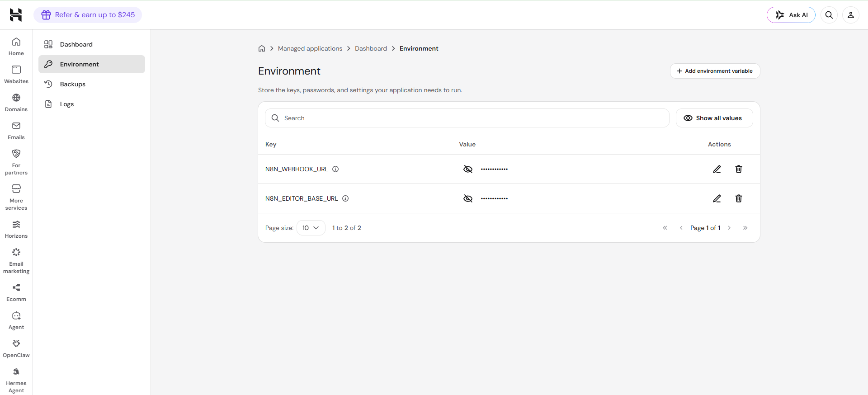Open the For partners section
Viewport: 868px width, 395px height.
pos(16,162)
